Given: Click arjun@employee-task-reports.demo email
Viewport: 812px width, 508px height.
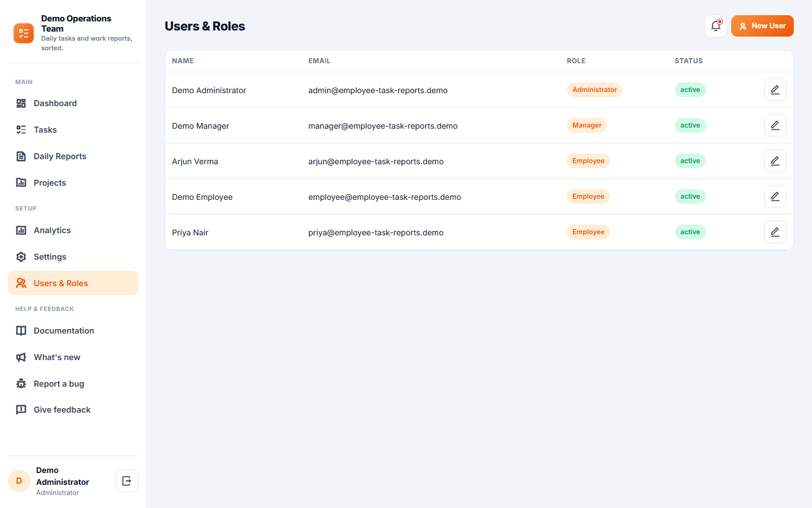Looking at the screenshot, I should [376, 161].
